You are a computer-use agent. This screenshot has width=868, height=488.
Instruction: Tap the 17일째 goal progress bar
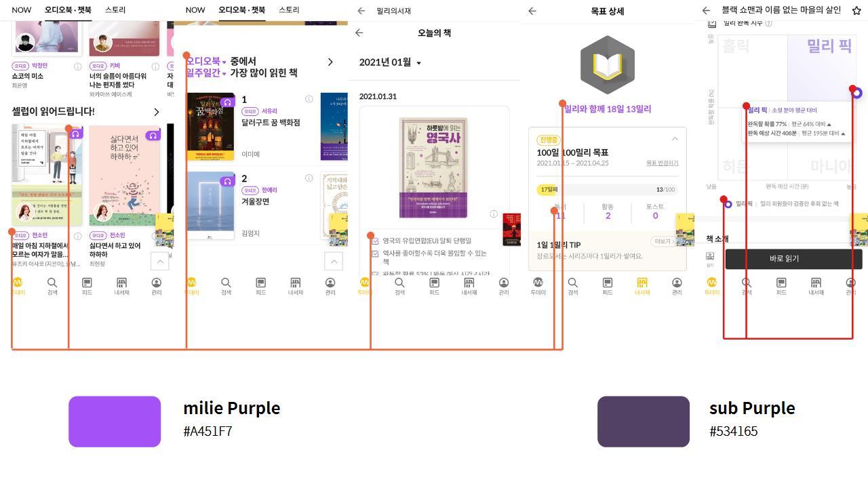tap(608, 190)
